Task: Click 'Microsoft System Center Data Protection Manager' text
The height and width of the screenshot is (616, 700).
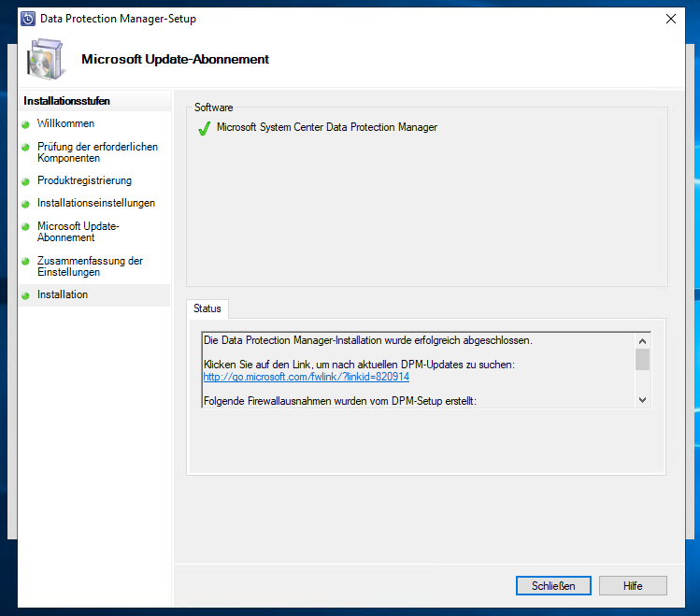Action: (327, 127)
